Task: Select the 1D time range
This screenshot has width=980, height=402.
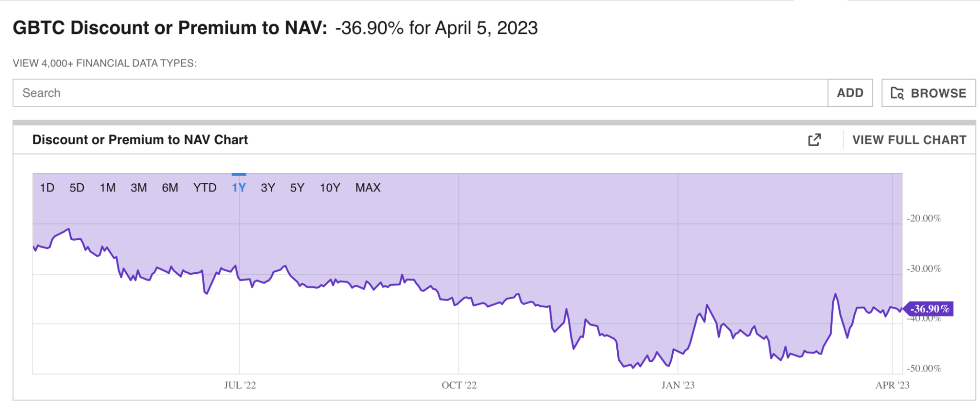Action: pyautogui.click(x=47, y=188)
